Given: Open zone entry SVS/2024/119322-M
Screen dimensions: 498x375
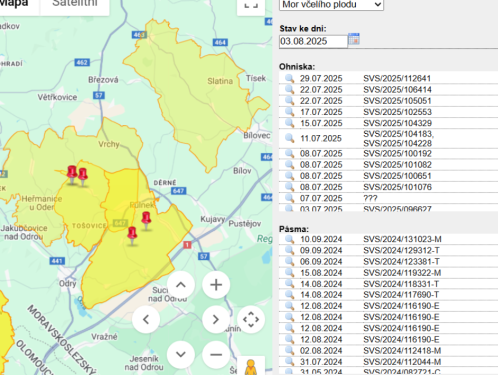Looking at the screenshot, I should 402,273.
